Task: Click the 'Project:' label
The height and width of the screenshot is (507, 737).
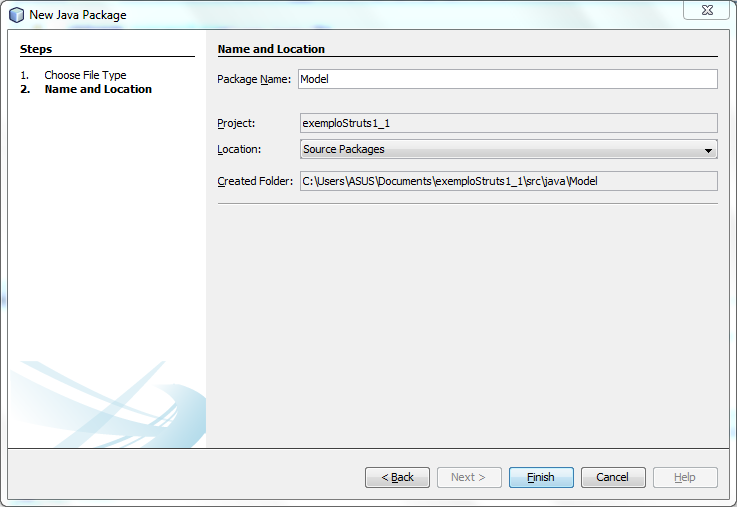Action: click(236, 123)
